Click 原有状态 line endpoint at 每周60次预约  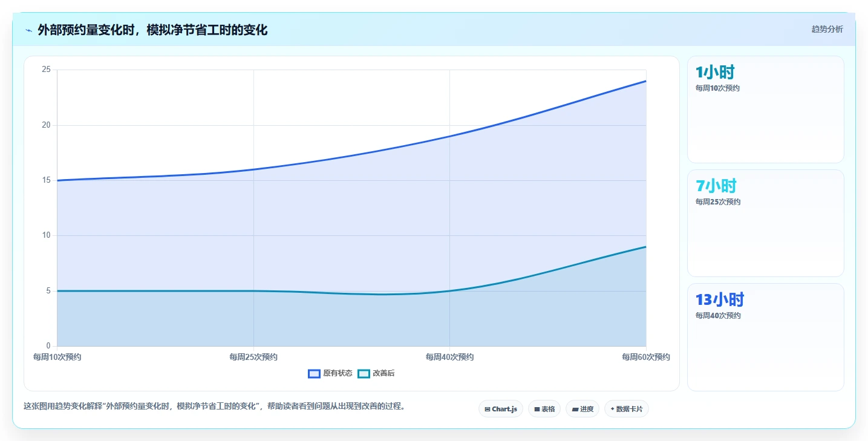(x=646, y=81)
